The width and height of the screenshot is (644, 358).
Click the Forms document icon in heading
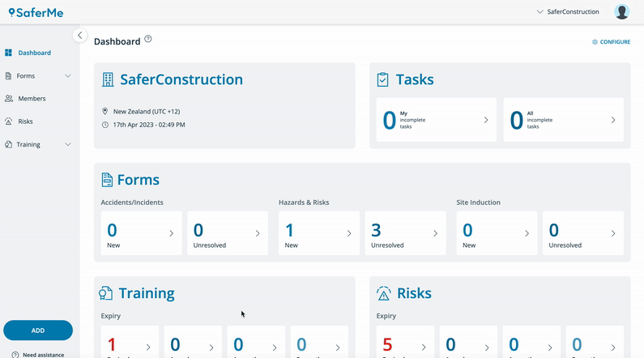[107, 180]
